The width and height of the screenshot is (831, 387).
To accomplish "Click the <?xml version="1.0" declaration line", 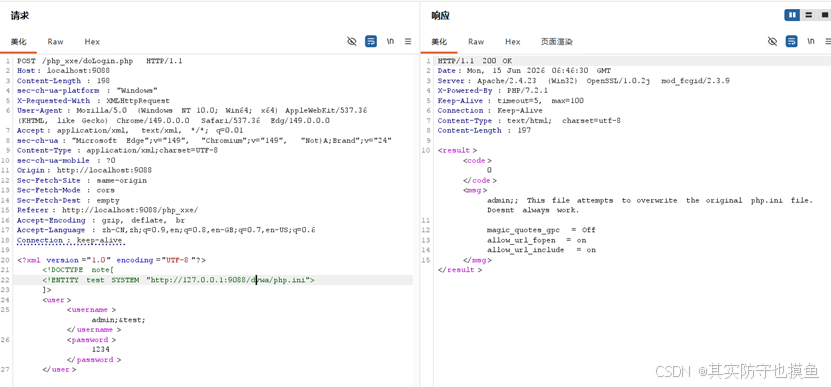I will coord(111,260).
